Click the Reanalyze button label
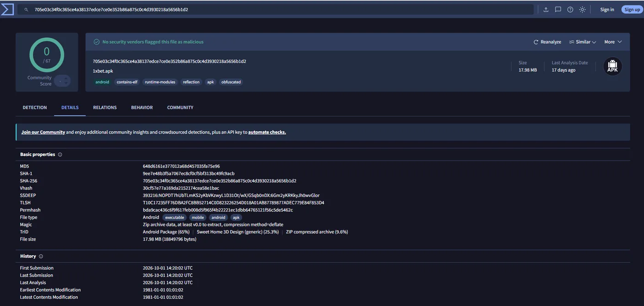 [x=551, y=42]
